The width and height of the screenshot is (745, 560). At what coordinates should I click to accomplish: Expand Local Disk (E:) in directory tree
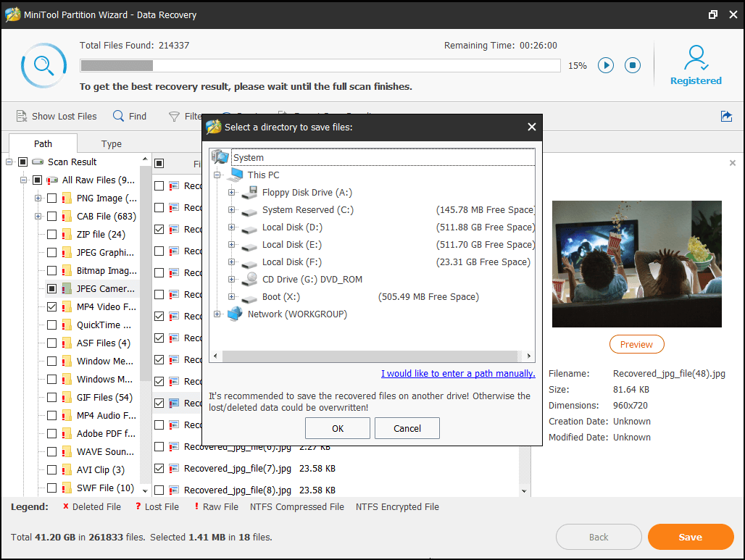pyautogui.click(x=231, y=245)
